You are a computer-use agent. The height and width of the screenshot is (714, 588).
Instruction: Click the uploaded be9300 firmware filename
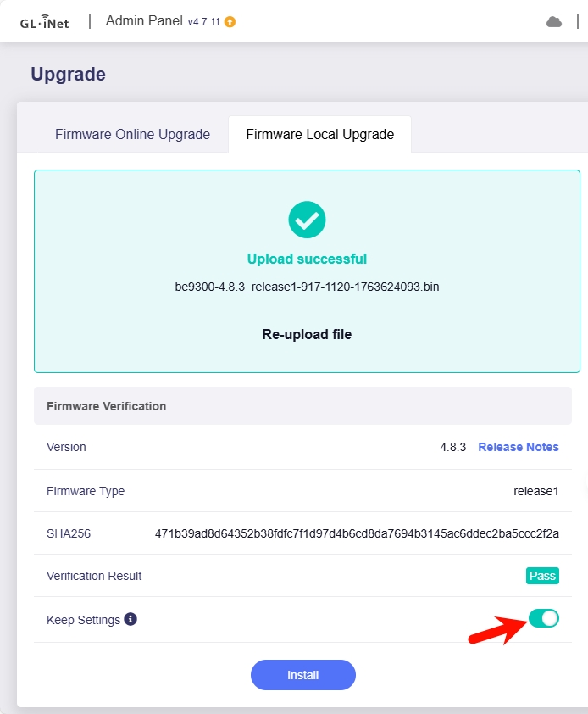[x=307, y=287]
